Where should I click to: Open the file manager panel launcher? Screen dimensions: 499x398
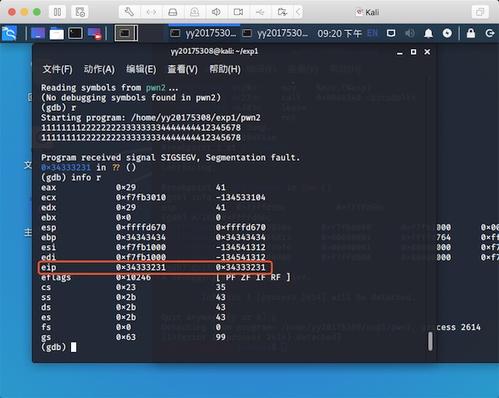coord(57,33)
